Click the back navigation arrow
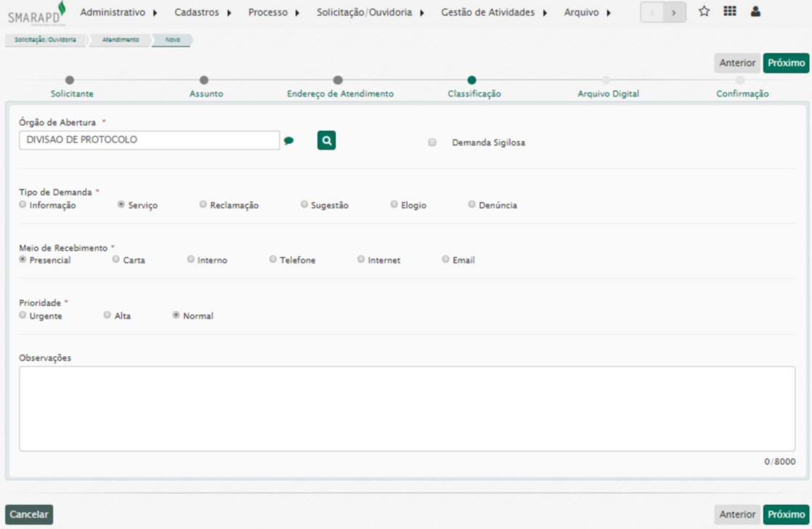The height and width of the screenshot is (529, 812). click(x=651, y=12)
